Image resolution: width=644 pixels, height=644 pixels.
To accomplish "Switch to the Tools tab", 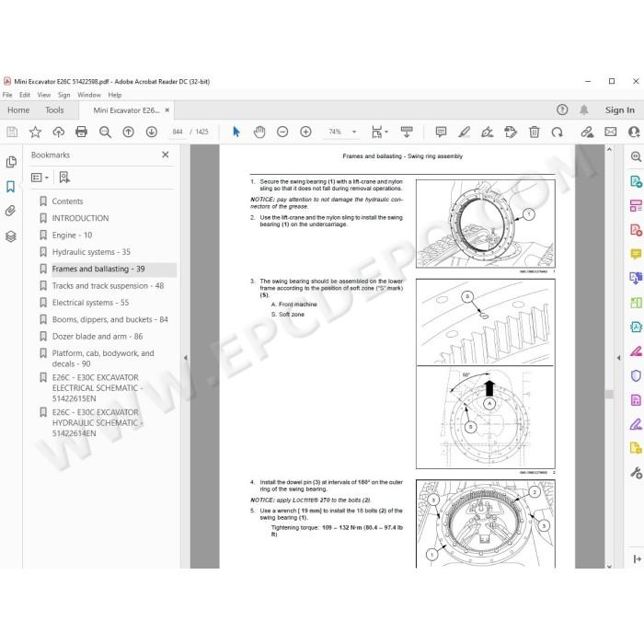I will [54, 110].
